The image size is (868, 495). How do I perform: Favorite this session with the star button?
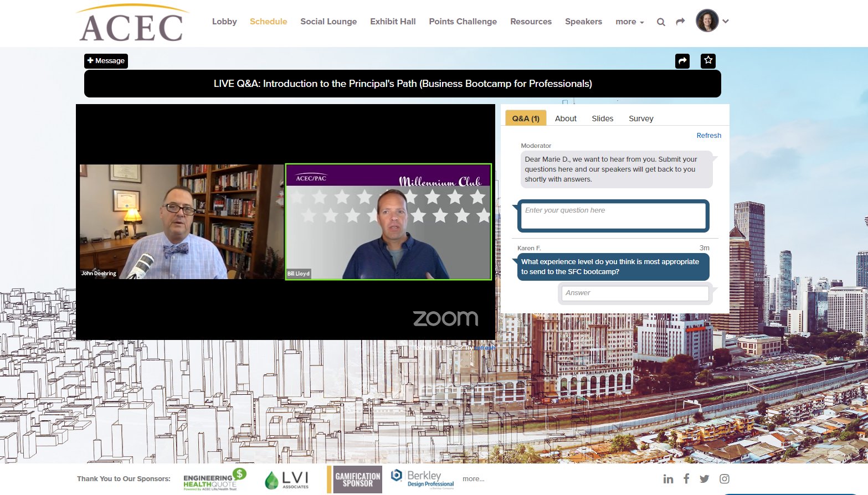(708, 61)
